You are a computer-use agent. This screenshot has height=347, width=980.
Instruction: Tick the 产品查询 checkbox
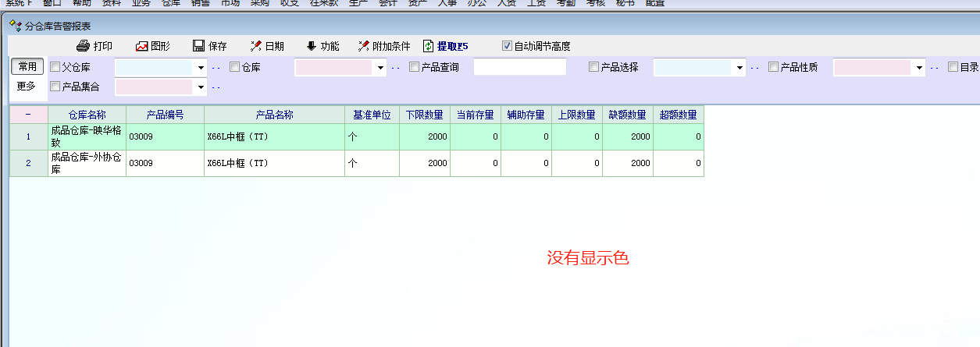pos(414,67)
